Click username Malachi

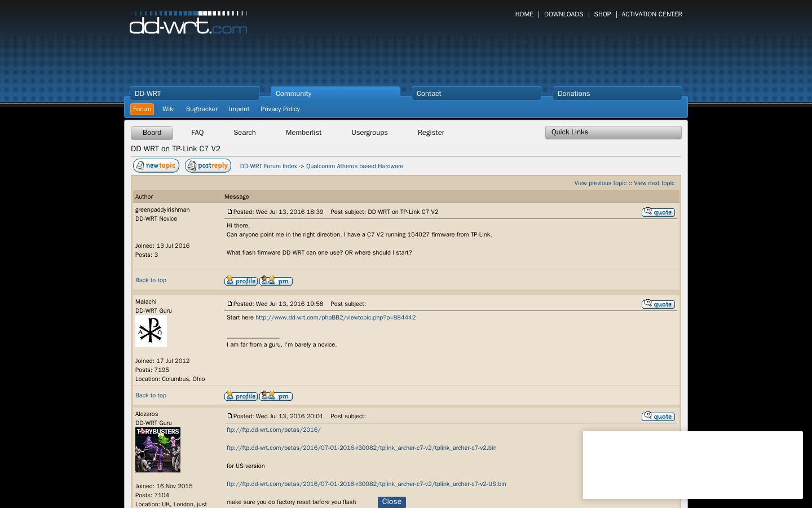145,301
